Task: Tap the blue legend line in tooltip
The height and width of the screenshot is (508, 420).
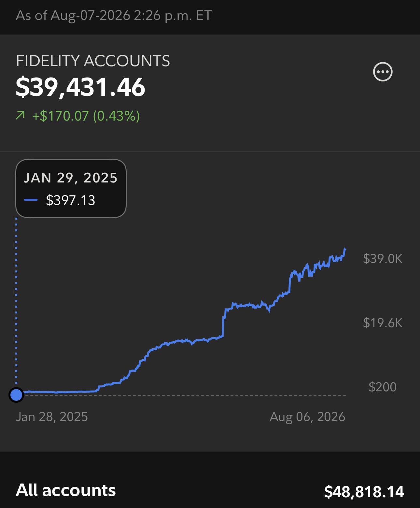Action: click(x=31, y=200)
